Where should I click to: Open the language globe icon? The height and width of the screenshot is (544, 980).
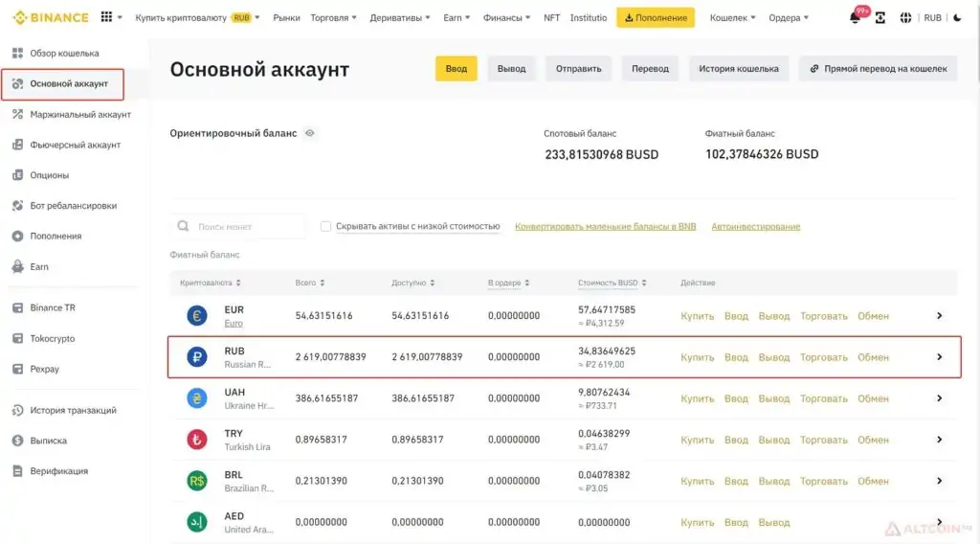tap(905, 17)
